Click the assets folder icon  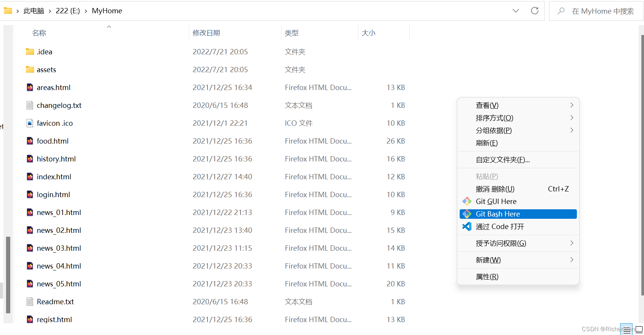pos(30,70)
